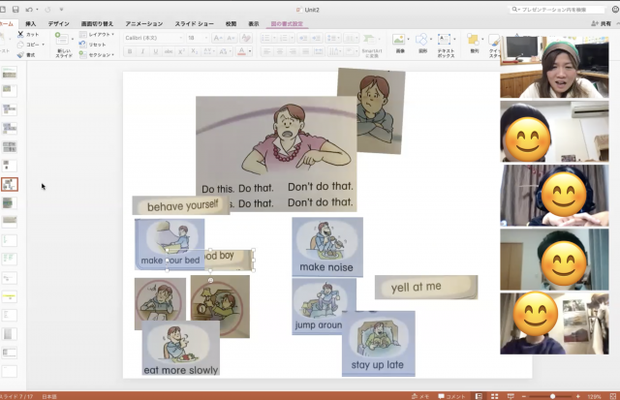Click the increase font size icon
The height and width of the screenshot is (400, 620).
point(217,38)
